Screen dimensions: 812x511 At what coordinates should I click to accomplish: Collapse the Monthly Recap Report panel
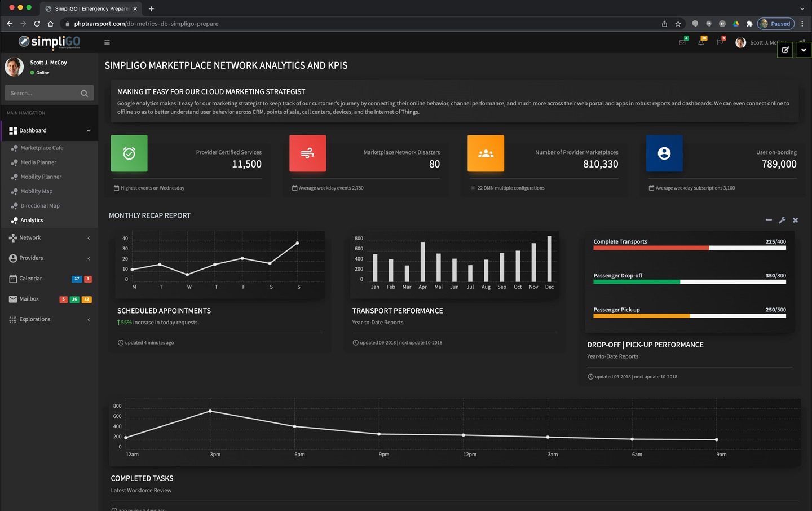(x=769, y=220)
